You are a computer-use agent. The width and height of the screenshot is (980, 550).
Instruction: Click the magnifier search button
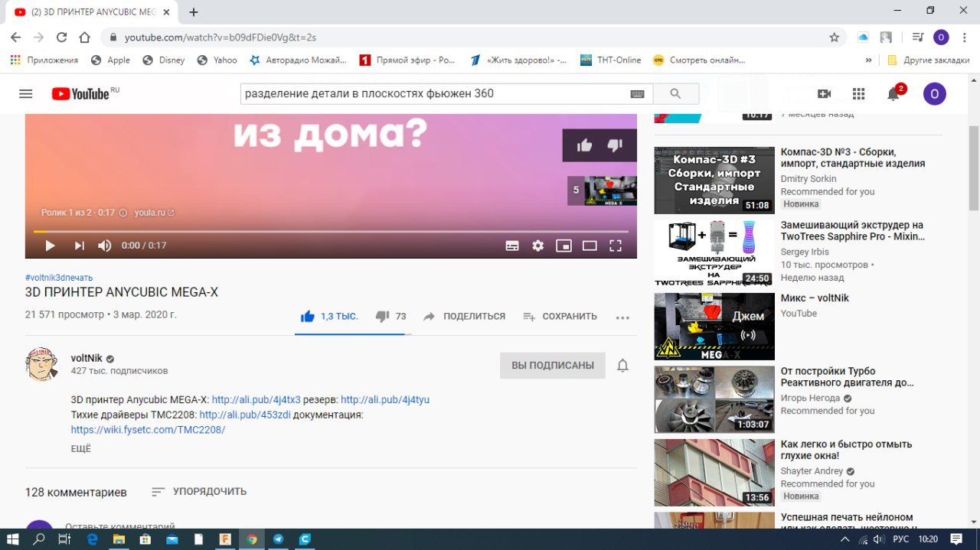(675, 93)
